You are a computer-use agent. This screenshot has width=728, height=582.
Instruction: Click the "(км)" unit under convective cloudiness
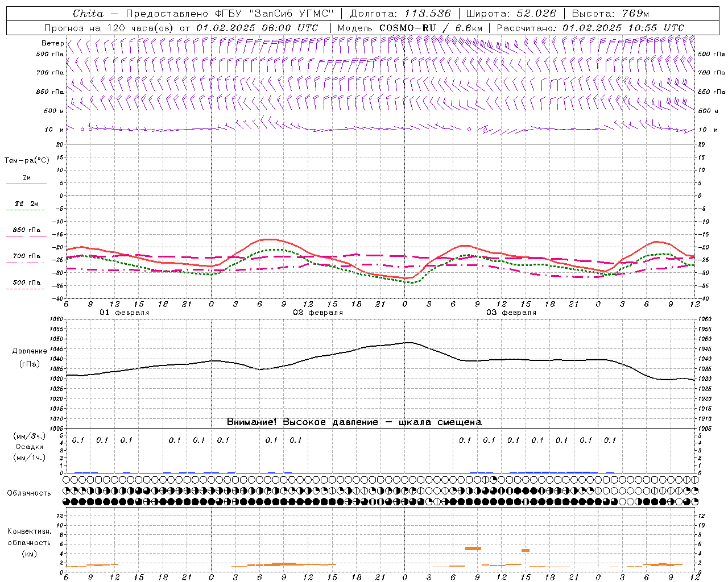pos(29,554)
